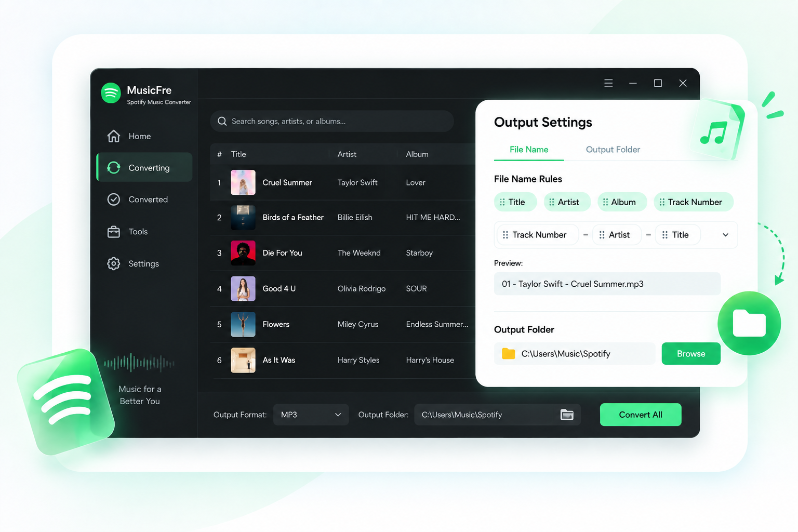Switch to the Output Folder tab

point(613,150)
